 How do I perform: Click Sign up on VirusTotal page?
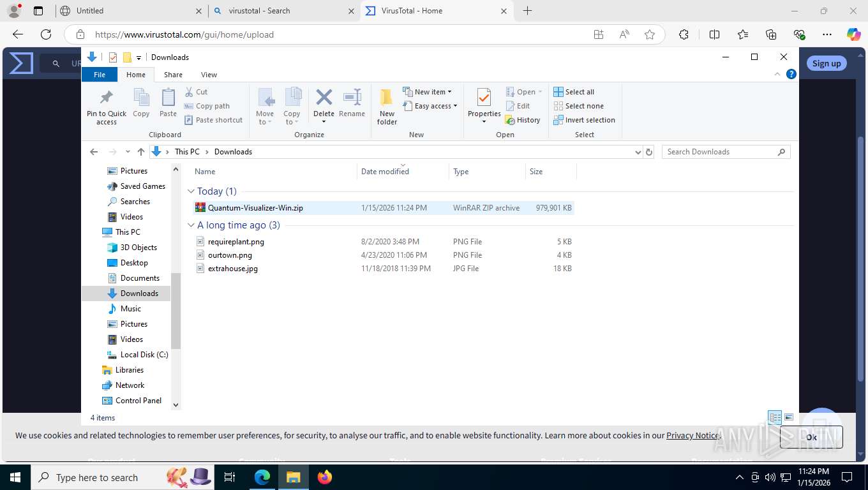(x=827, y=63)
